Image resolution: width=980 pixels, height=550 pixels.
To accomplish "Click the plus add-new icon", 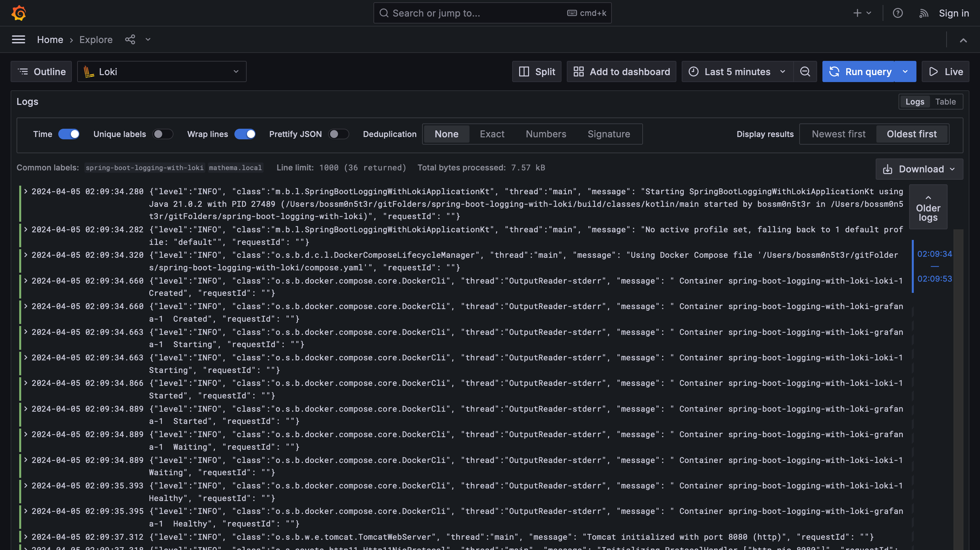I will tap(857, 13).
